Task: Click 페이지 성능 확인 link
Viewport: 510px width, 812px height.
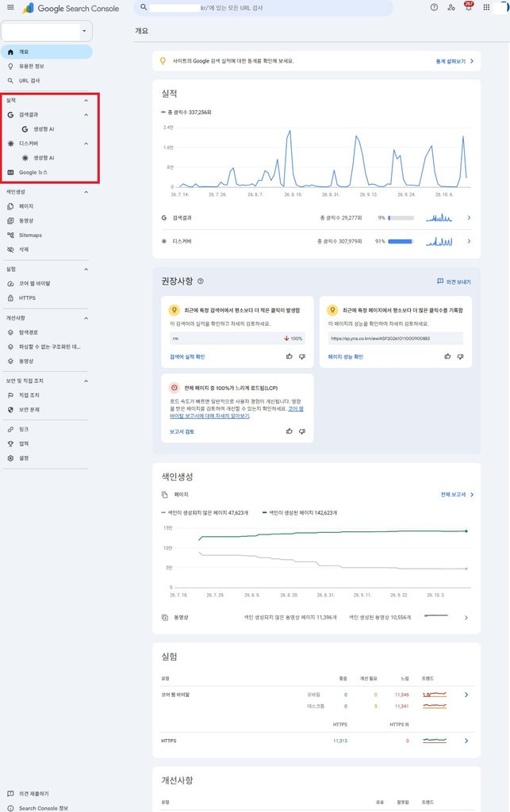Action: click(x=345, y=357)
